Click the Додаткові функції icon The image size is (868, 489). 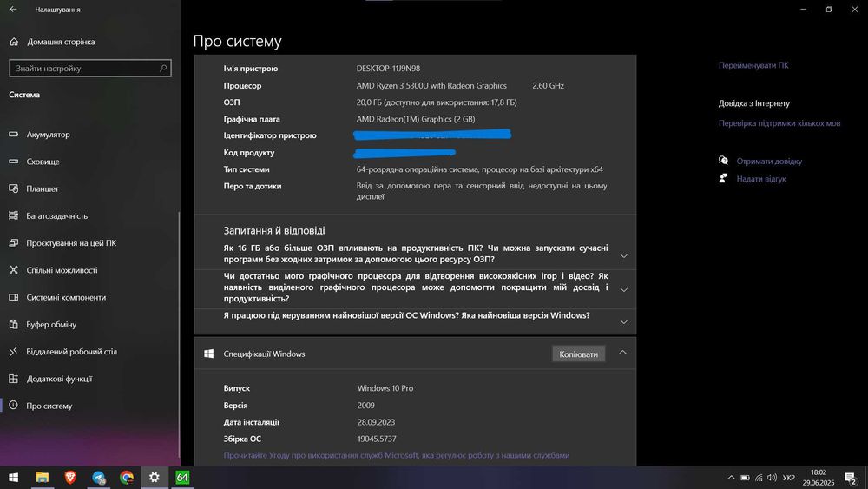tap(14, 378)
